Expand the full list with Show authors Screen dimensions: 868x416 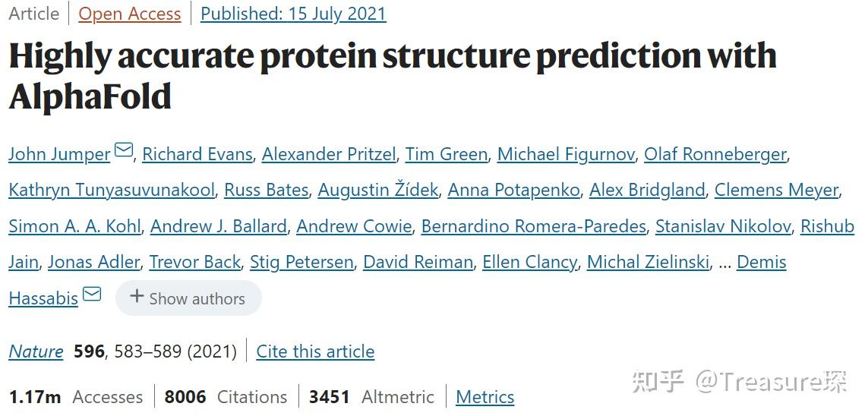[x=188, y=298]
